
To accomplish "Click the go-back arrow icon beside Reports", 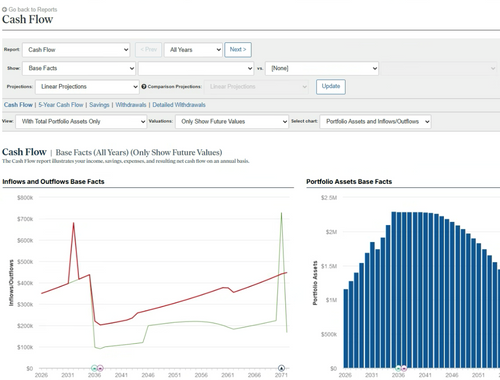I will (x=4, y=9).
